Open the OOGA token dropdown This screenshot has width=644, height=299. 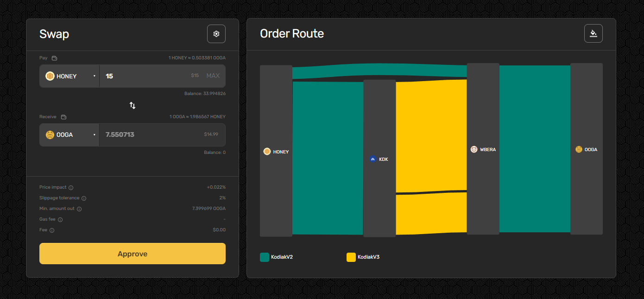pyautogui.click(x=69, y=135)
